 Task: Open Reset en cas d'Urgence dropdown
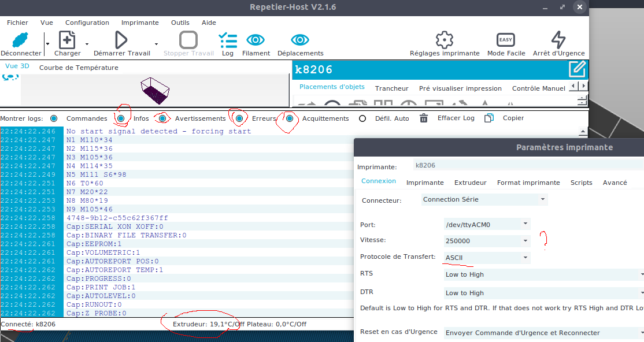544,333
